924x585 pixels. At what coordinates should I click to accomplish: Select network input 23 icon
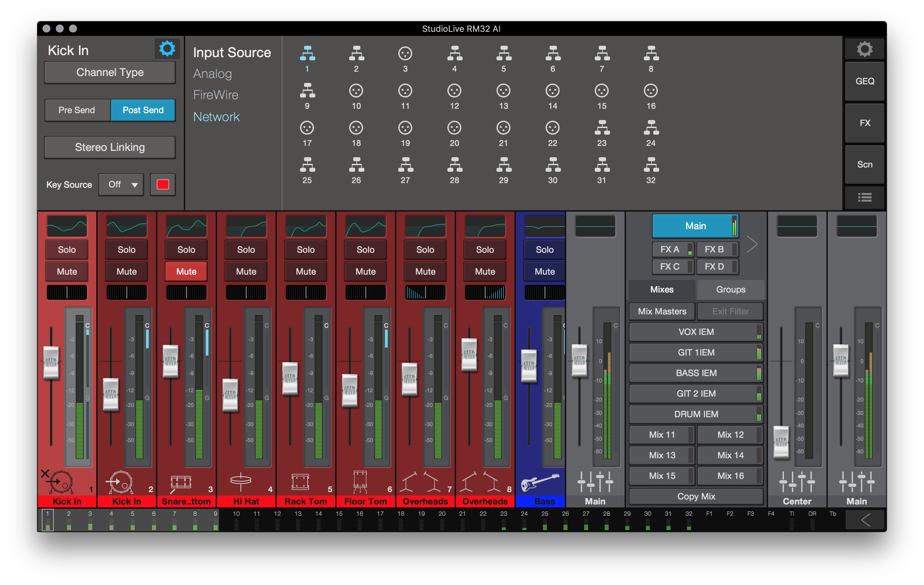tap(602, 128)
